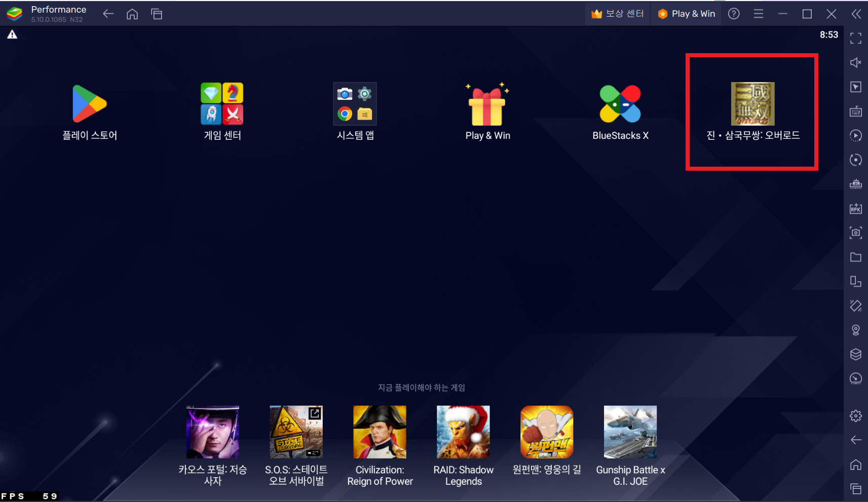
Task: Toggle mute volume in sidebar
Action: click(856, 62)
